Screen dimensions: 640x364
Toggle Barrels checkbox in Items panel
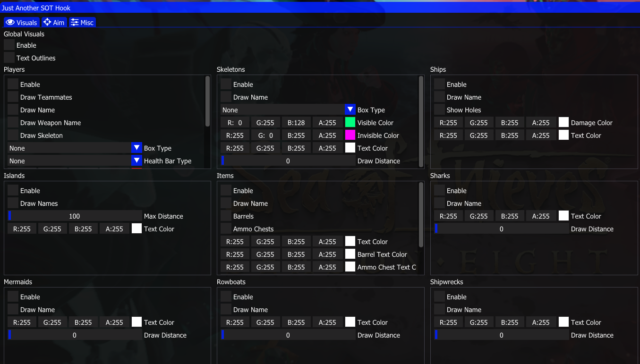[x=226, y=216]
